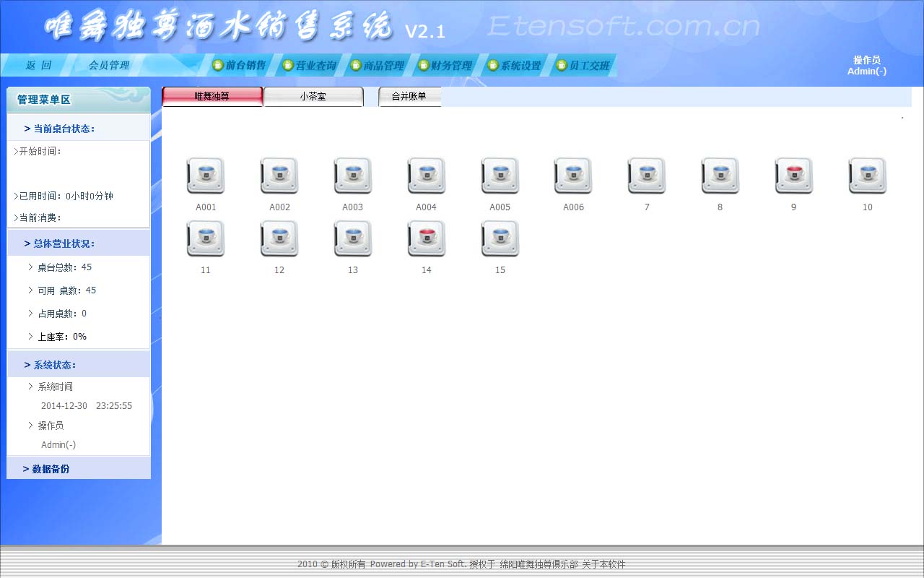The height and width of the screenshot is (578, 924).
Task: Click the 合并账单 button
Action: 409,96
